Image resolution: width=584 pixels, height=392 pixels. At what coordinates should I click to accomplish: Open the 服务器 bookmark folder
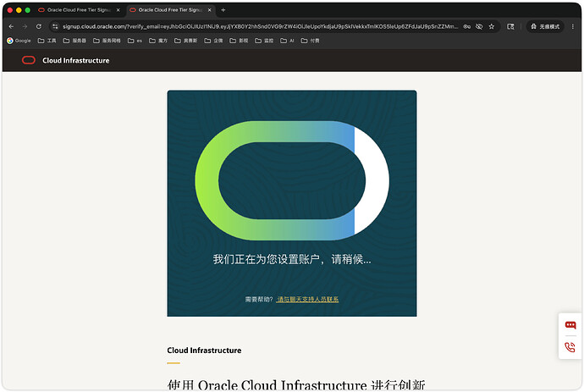(74, 41)
